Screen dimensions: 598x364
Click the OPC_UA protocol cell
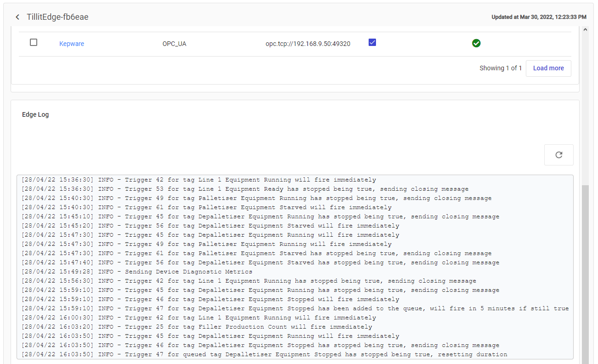(x=174, y=44)
